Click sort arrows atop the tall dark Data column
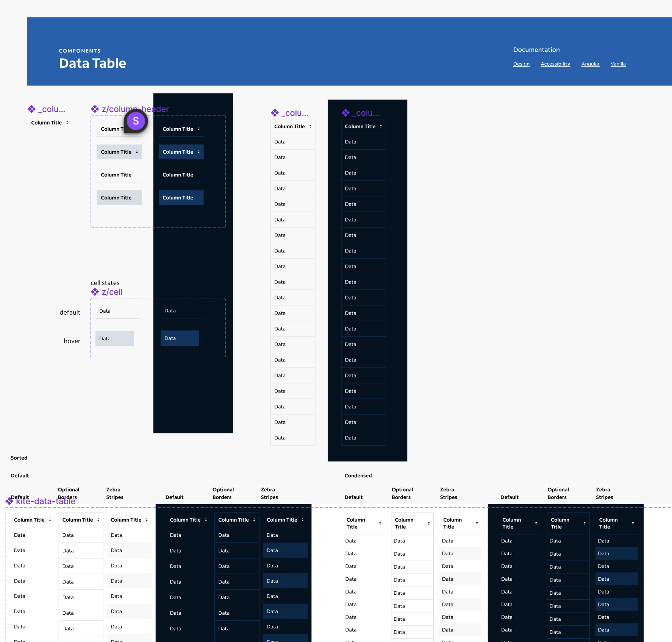The image size is (672, 642). [381, 126]
